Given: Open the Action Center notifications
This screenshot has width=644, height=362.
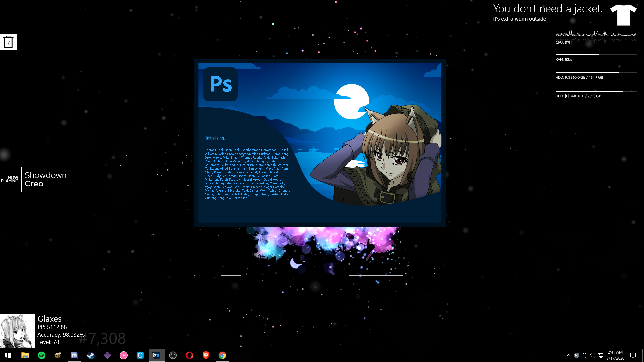Looking at the screenshot, I should [633, 355].
